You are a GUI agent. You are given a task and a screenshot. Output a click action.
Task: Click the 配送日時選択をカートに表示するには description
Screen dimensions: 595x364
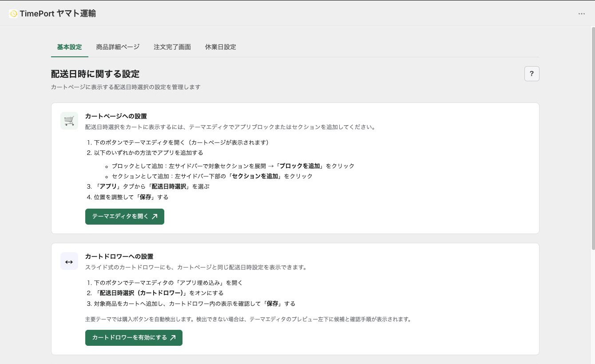(x=230, y=127)
